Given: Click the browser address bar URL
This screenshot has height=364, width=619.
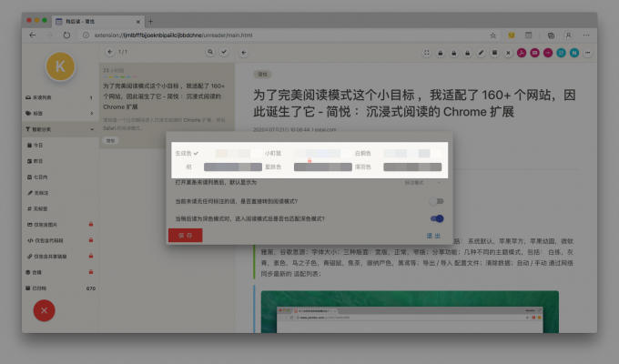Looking at the screenshot, I should pyautogui.click(x=173, y=35).
